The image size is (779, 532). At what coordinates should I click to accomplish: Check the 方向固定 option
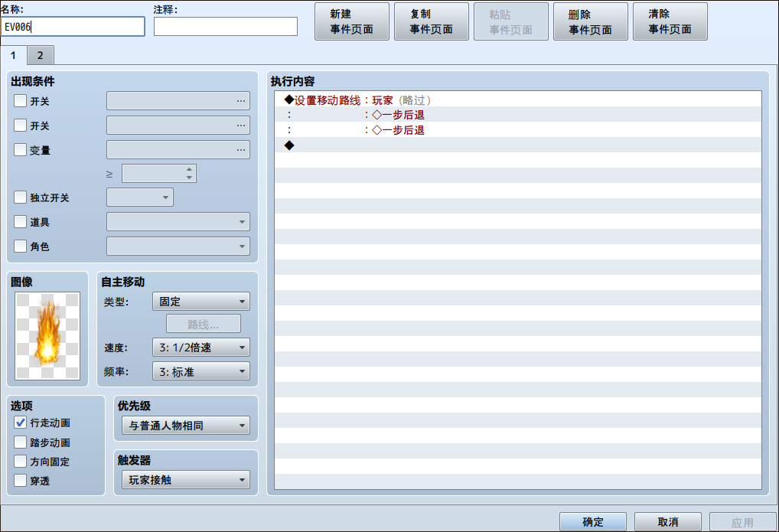[21, 462]
